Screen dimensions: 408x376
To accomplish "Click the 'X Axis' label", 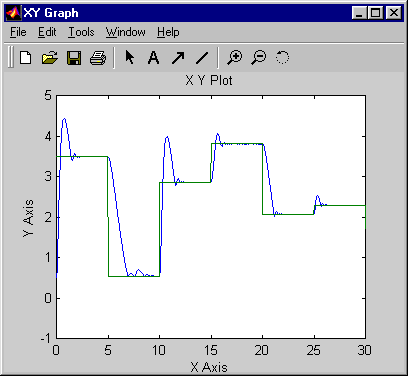I will pos(209,367).
